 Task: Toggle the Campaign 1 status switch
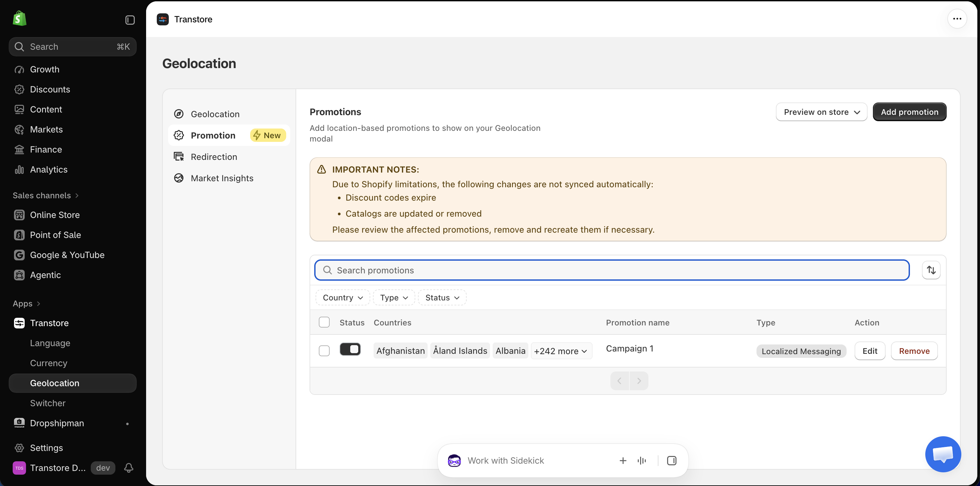tap(350, 349)
